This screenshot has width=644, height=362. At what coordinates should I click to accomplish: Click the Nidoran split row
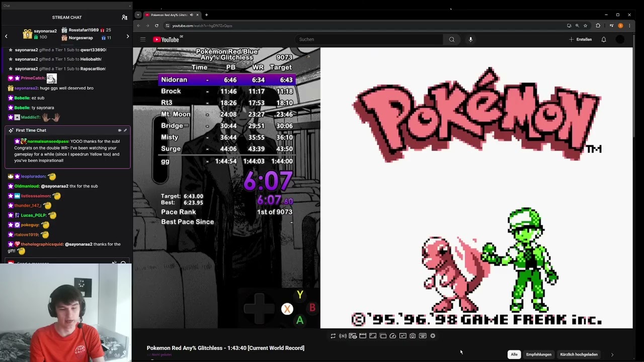coord(226,80)
